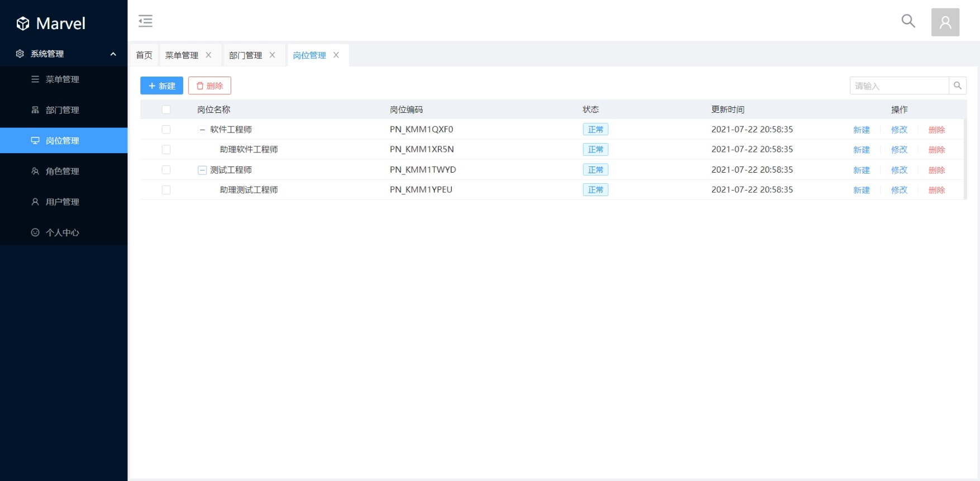980x481 pixels.
Task: Collapse the 系统管理 sidebar group chevron
Action: pos(113,54)
